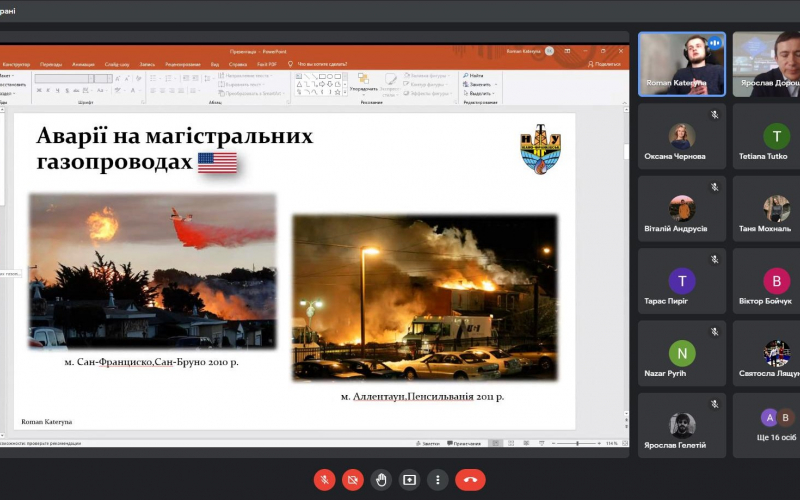800x500 pixels.
Task: Click Ярослав Гелетій participant tile
Action: (682, 425)
